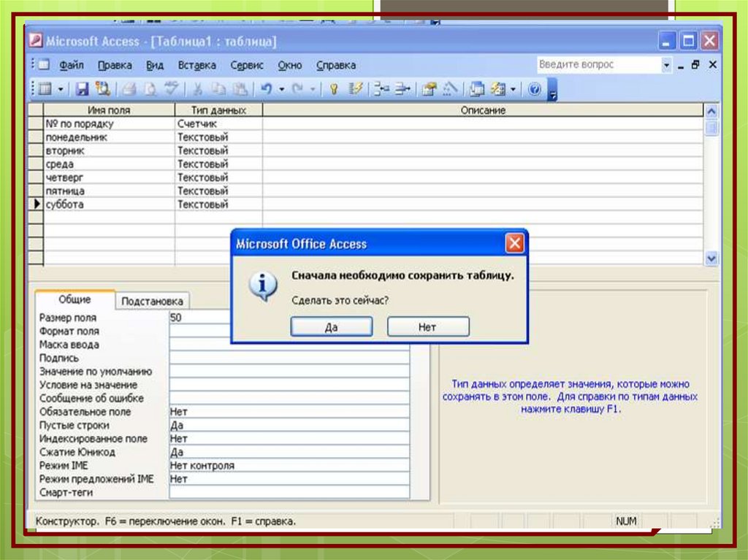Click the Database Window icon
This screenshot has height=560, width=748.
click(x=477, y=89)
